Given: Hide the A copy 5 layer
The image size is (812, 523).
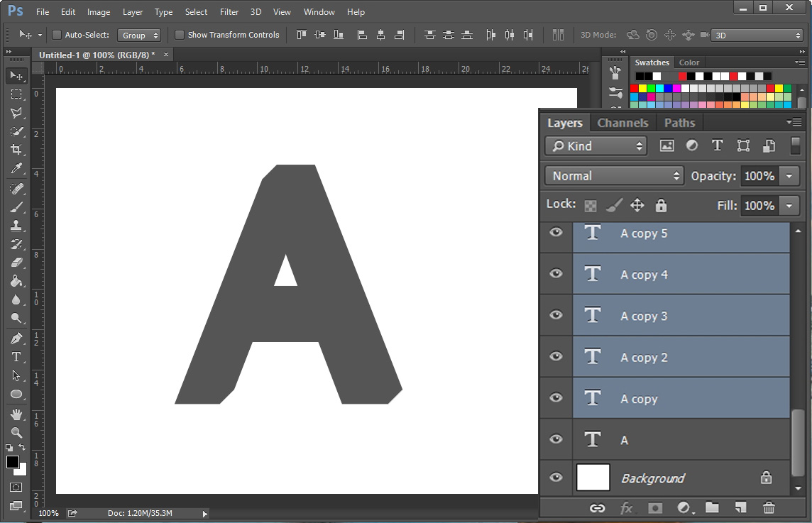Looking at the screenshot, I should click(x=556, y=232).
